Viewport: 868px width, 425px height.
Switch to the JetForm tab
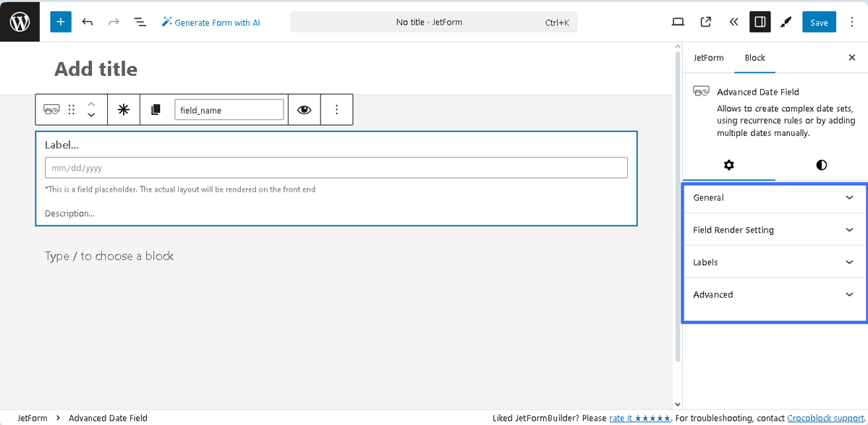point(708,58)
